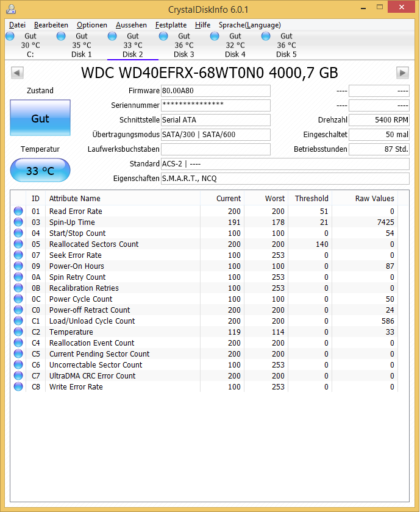Screen dimensions: 420x512
Task: Click the status orb for Reallocated Sectors Count
Action: coord(18,244)
